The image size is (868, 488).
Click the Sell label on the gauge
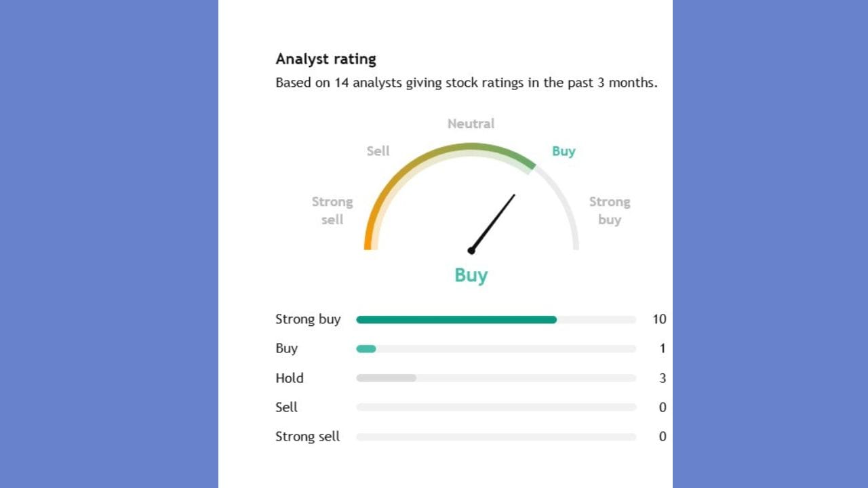pos(378,151)
